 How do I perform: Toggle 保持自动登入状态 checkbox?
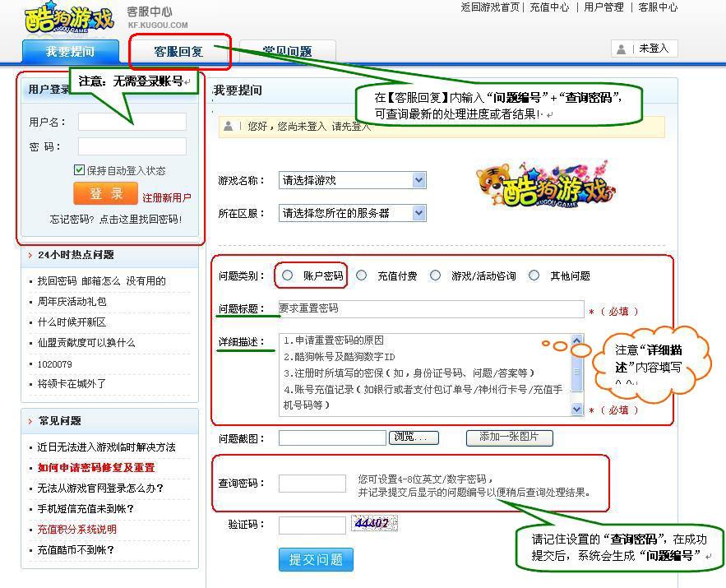(79, 170)
